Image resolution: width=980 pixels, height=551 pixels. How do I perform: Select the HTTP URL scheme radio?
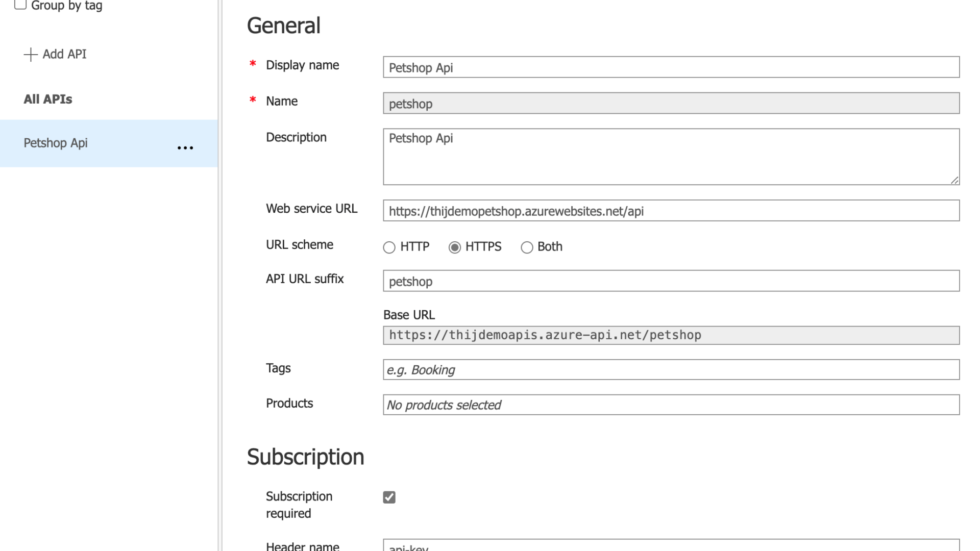389,247
